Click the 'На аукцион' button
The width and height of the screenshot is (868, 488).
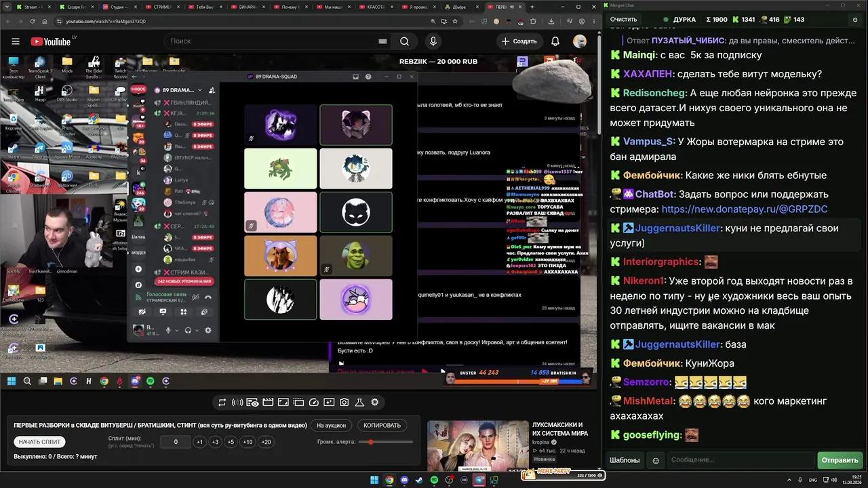tap(331, 426)
